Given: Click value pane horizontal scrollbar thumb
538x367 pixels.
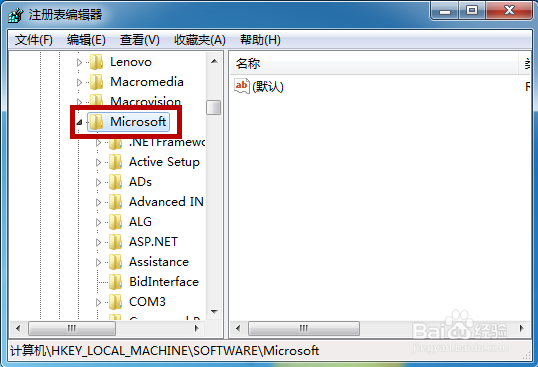Looking at the screenshot, I should click(x=304, y=328).
